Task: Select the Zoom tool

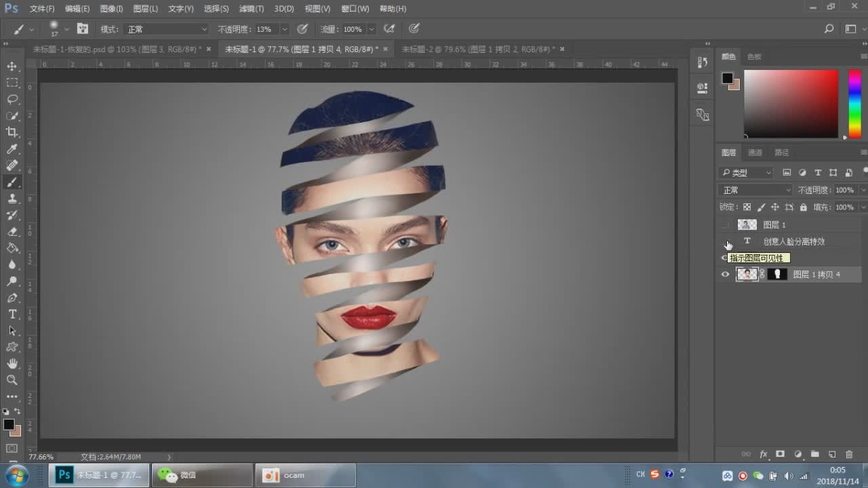Action: (x=12, y=380)
